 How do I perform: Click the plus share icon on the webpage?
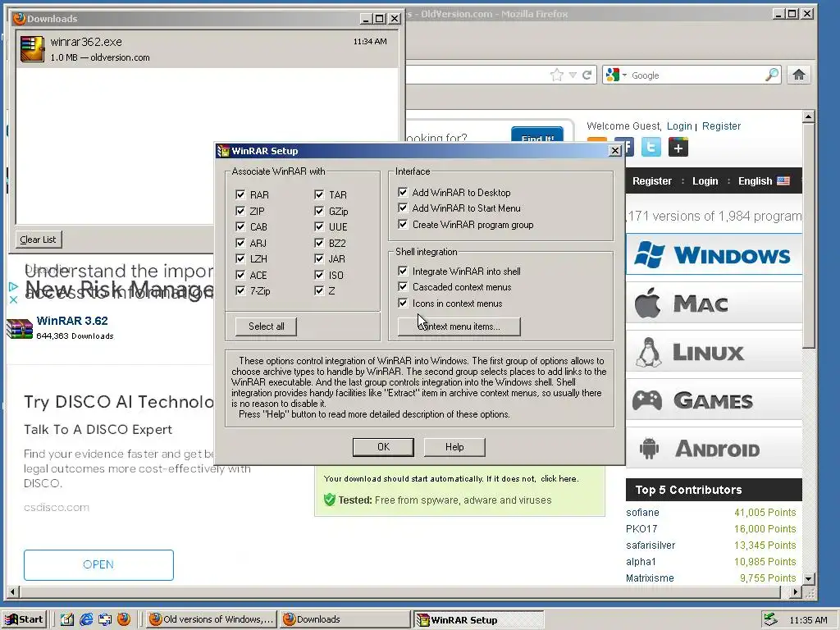(678, 148)
